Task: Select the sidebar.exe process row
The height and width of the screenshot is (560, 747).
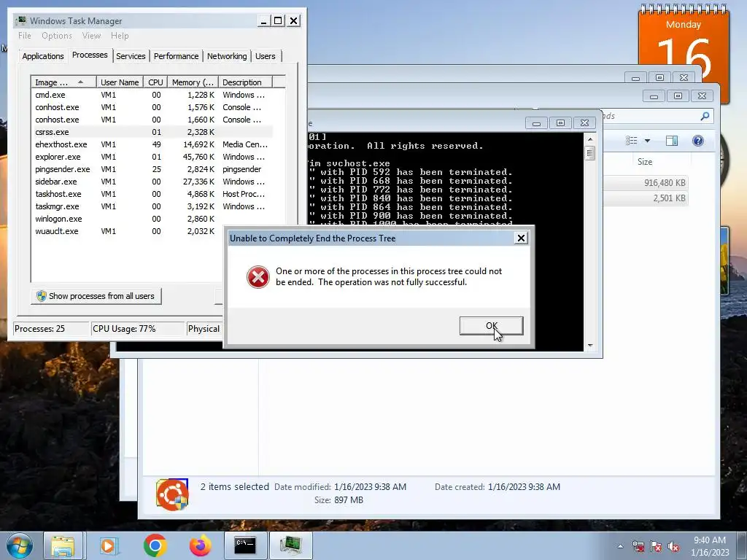Action: point(152,182)
